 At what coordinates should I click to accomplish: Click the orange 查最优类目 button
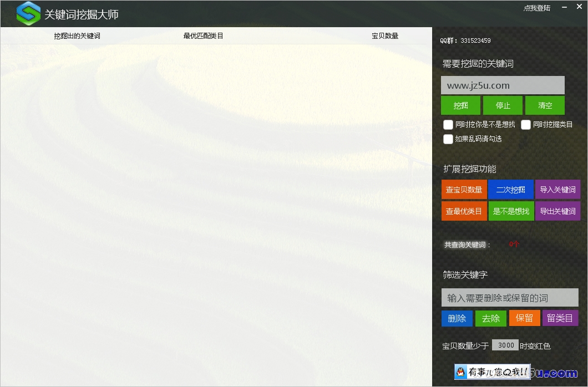(x=464, y=211)
